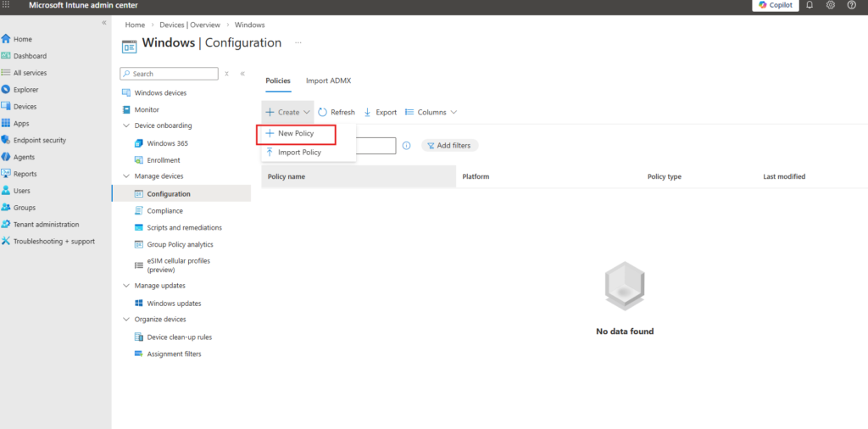The height and width of the screenshot is (429, 868).
Task: Collapse the Manage updates section
Action: point(126,286)
